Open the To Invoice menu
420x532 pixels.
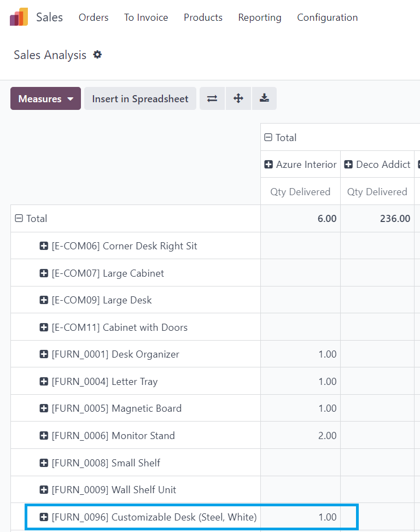[x=146, y=17]
